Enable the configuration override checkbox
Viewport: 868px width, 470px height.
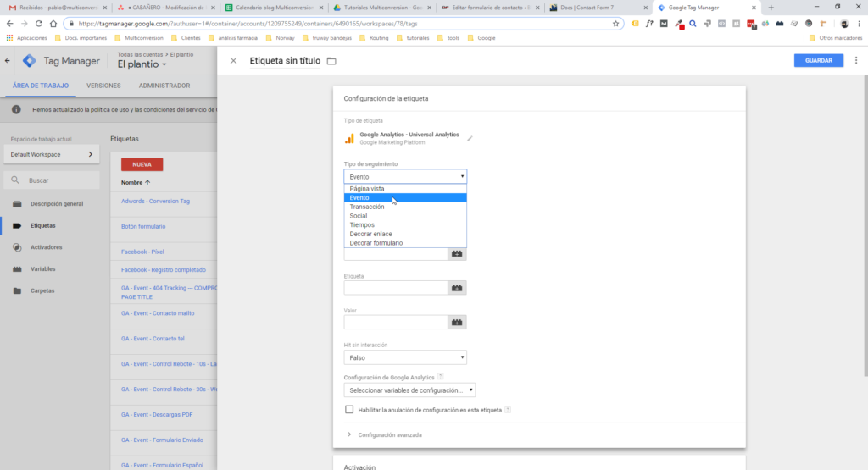pyautogui.click(x=349, y=410)
